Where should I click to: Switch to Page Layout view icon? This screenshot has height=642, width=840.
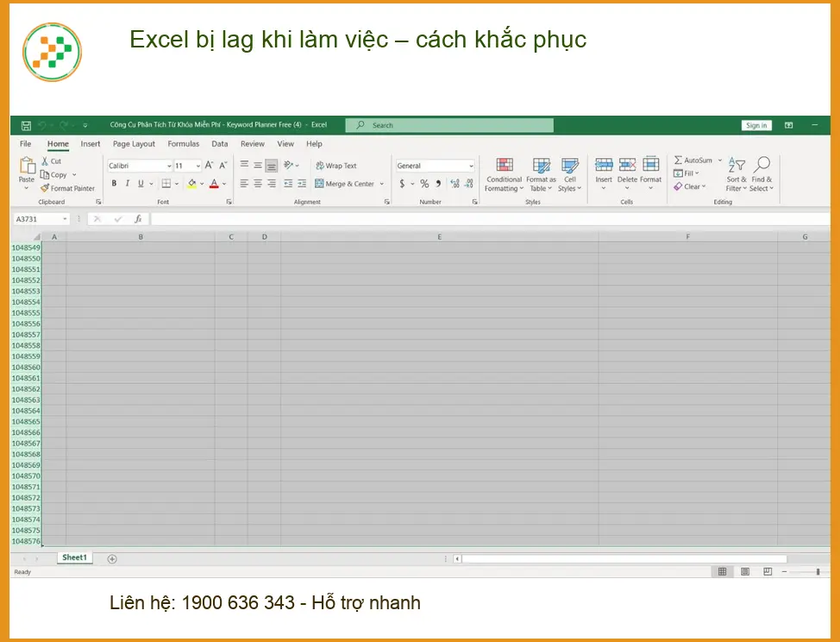point(744,572)
